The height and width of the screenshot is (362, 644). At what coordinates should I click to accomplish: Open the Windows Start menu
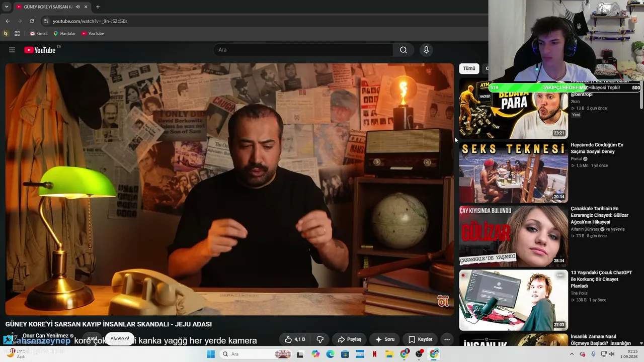pyautogui.click(x=211, y=354)
